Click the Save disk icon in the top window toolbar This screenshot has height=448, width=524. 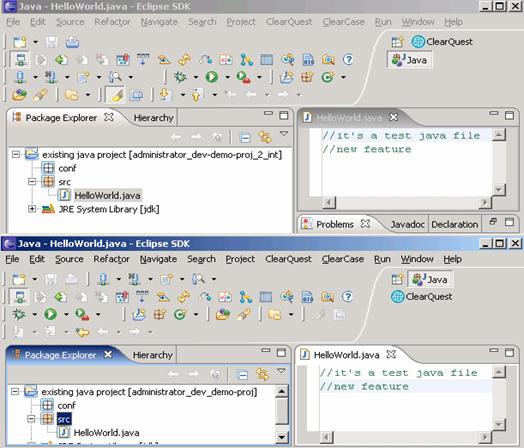click(x=51, y=42)
